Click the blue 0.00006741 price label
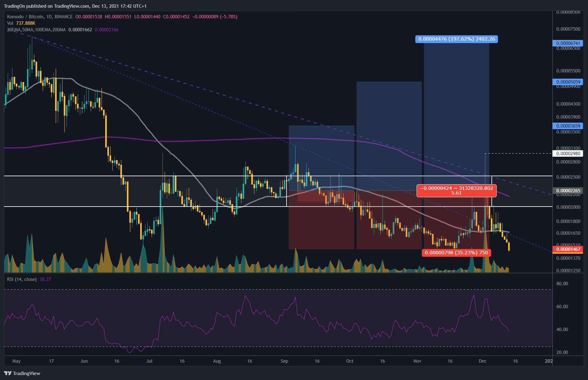The image size is (588, 380). coord(568,43)
